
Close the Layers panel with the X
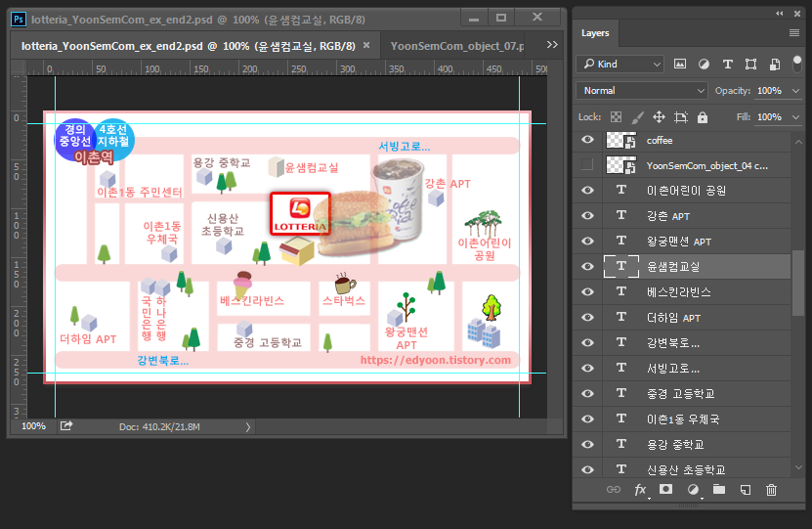coord(797,14)
